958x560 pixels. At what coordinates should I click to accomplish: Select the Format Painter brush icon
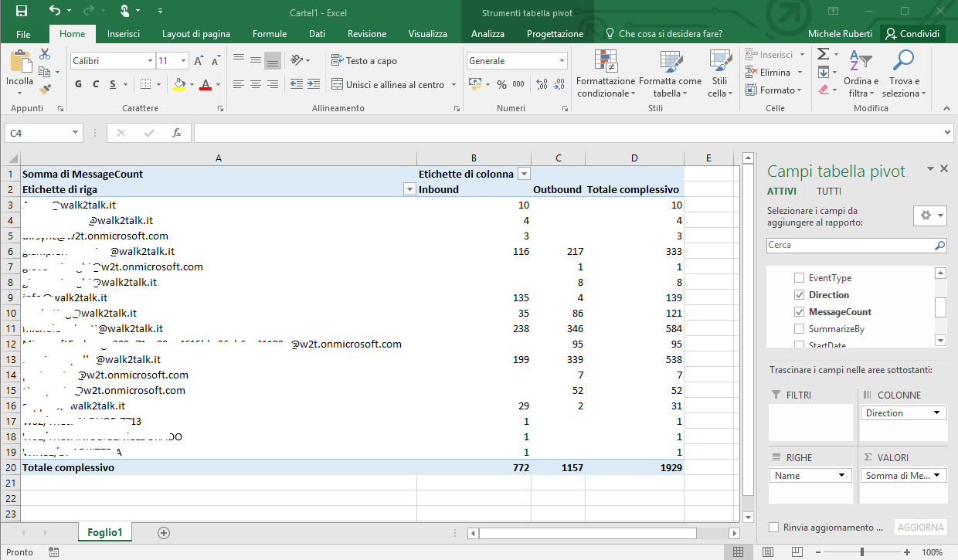[x=45, y=90]
